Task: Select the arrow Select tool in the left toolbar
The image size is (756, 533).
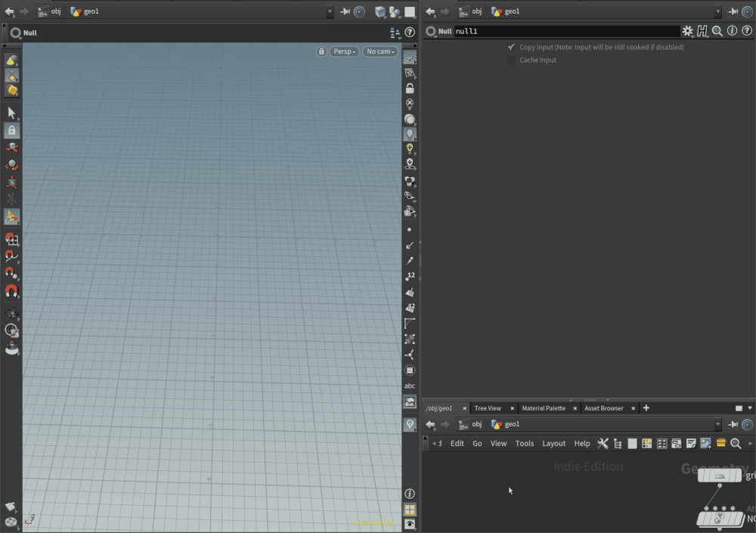Action: pos(11,113)
